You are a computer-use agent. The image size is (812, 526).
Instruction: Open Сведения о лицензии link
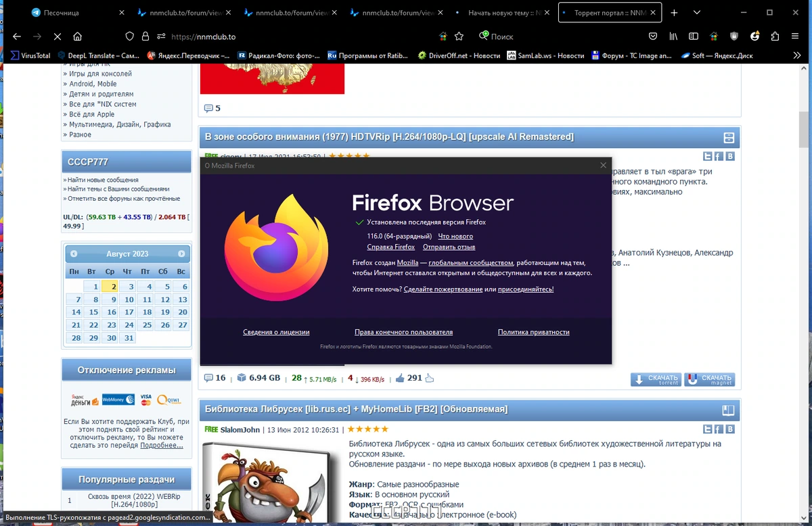pyautogui.click(x=276, y=332)
